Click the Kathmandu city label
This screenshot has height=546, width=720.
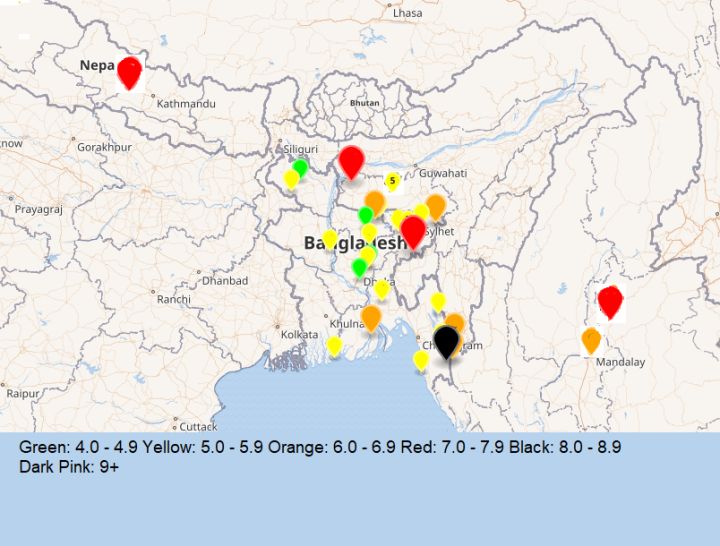click(186, 104)
